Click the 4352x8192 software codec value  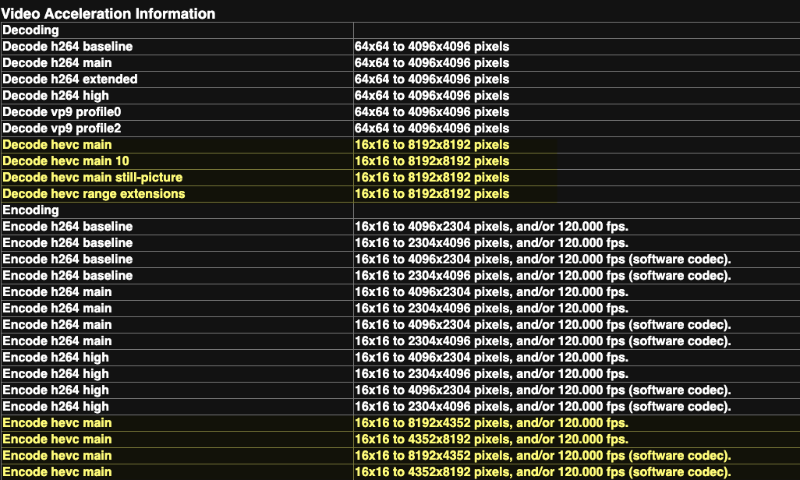(543, 472)
